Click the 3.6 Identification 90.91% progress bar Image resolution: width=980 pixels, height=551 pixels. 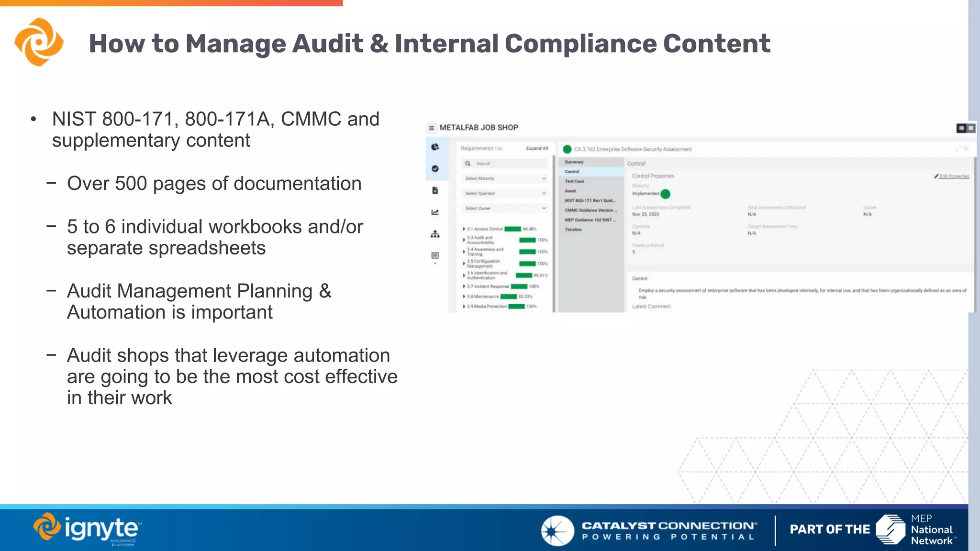tap(524, 275)
